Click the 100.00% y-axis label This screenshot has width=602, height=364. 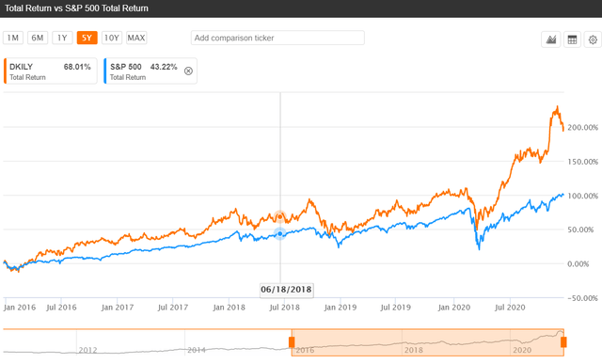(x=583, y=196)
